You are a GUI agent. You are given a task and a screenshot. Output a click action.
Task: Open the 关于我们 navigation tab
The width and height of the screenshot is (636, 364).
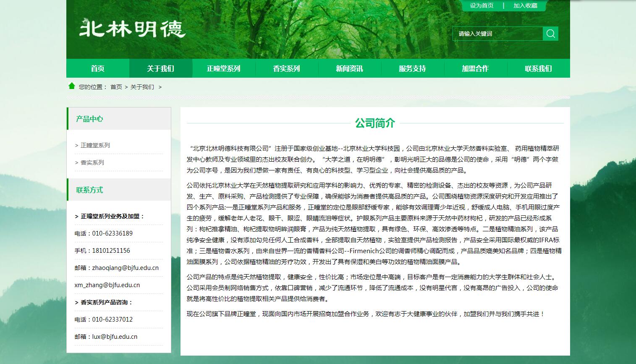click(161, 68)
